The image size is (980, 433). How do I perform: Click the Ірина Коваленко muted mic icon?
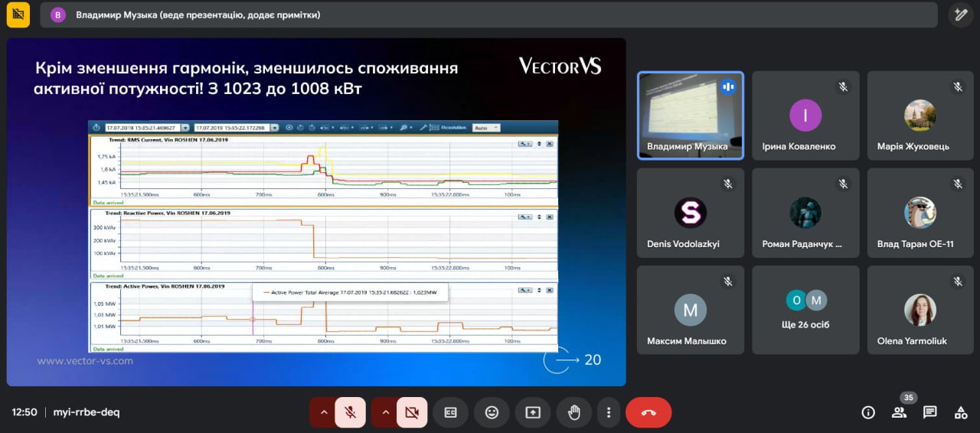pos(843,86)
